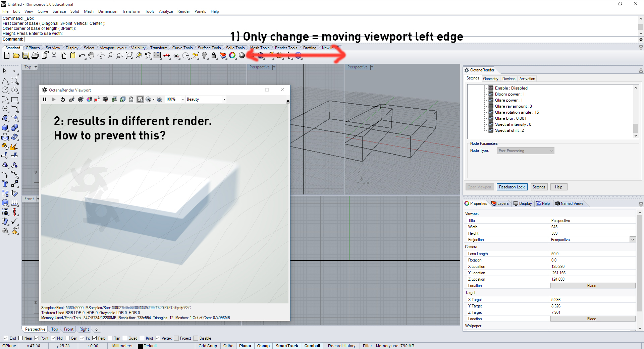Screen dimensions: 644x349
Task: Click Place button for camera Location
Action: click(x=593, y=286)
